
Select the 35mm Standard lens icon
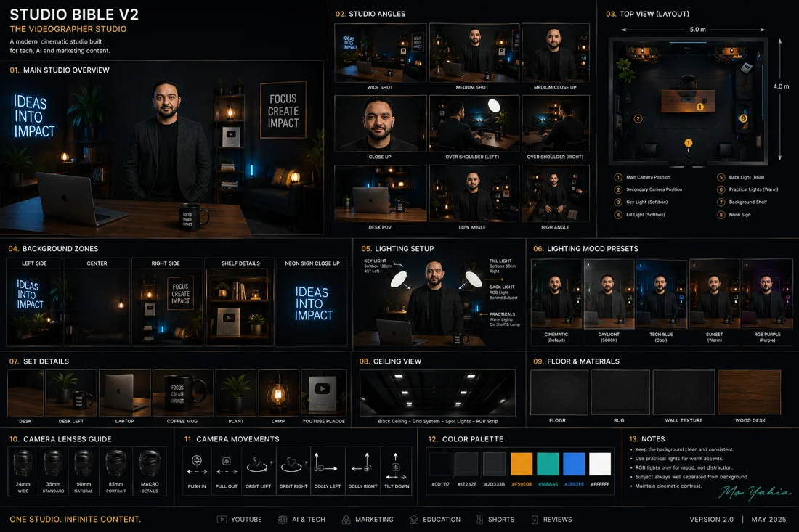53,463
